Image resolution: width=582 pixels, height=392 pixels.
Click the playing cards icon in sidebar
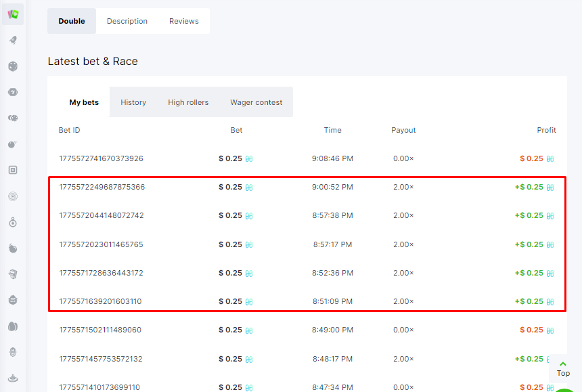(13, 14)
